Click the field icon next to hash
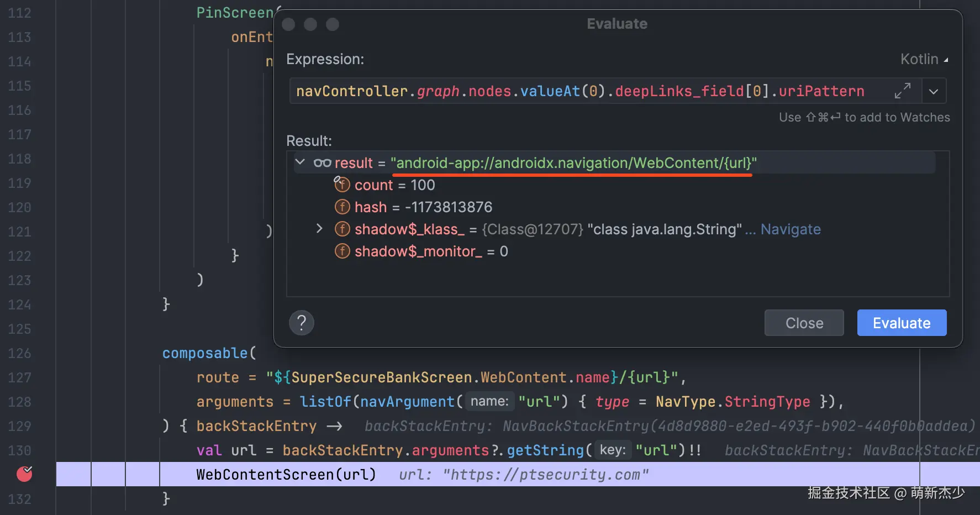The width and height of the screenshot is (980, 515). pos(343,207)
